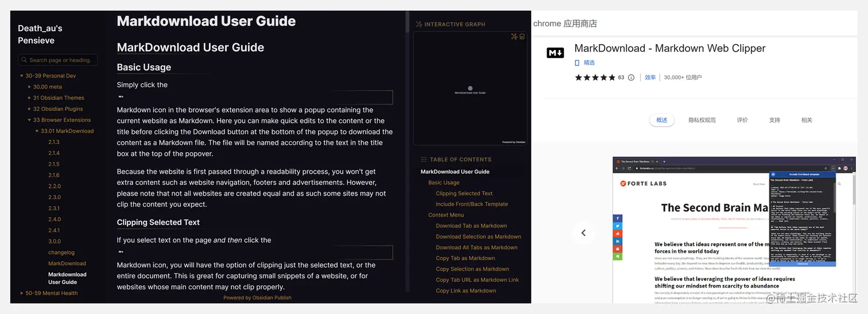Open the 2.3.1 note in sidebar
Viewport: 868px width, 314px height.
(54, 208)
